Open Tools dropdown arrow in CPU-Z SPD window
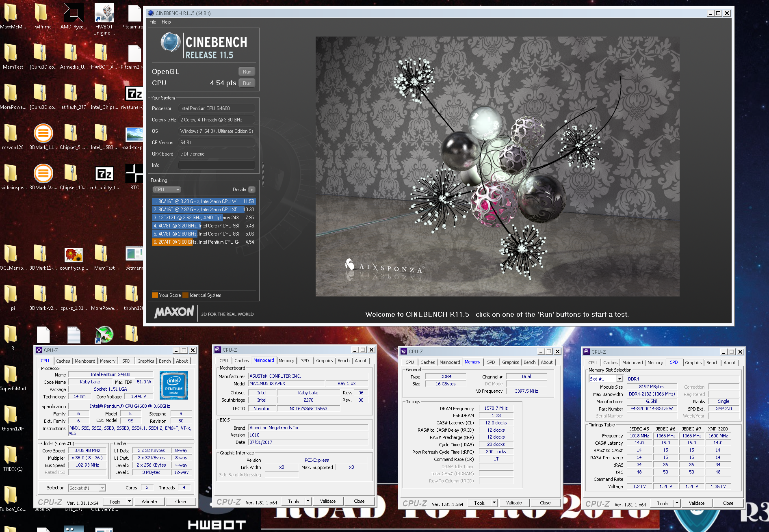This screenshot has width=769, height=532. point(677,503)
